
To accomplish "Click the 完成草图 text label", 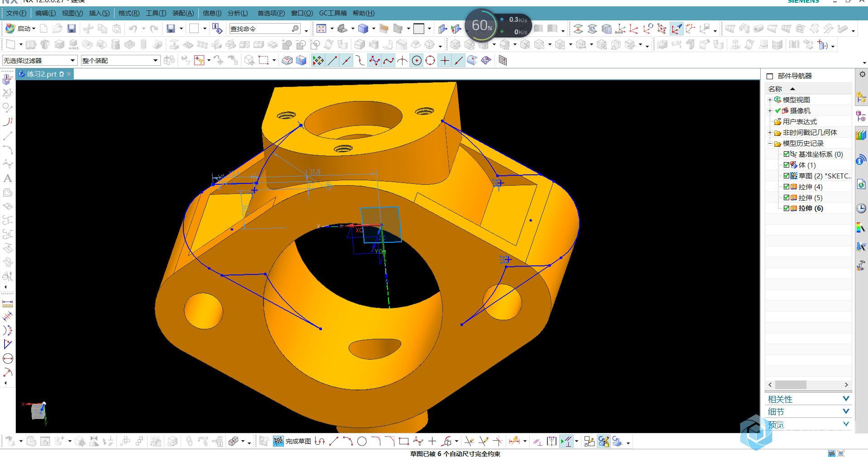I will click(298, 441).
